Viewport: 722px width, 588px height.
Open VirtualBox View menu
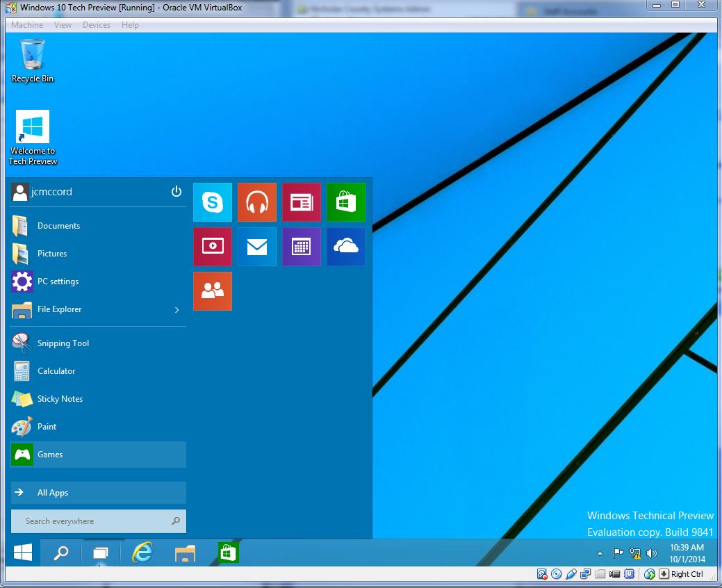click(x=63, y=25)
